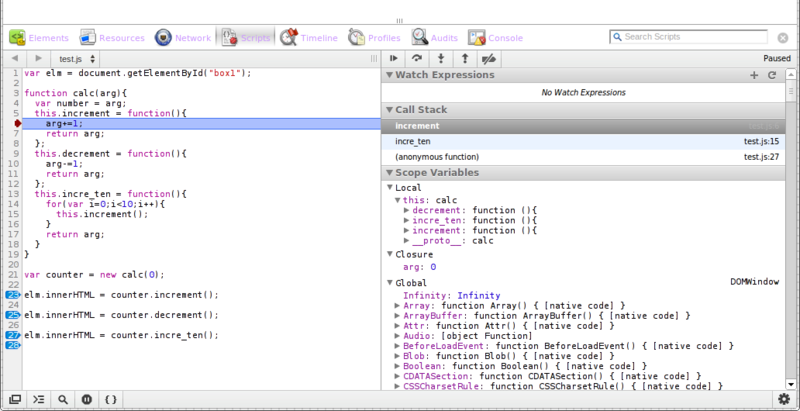Viewport: 800px width, 411px height.
Task: Select the anonymous function stack frame
Action: tap(583, 157)
